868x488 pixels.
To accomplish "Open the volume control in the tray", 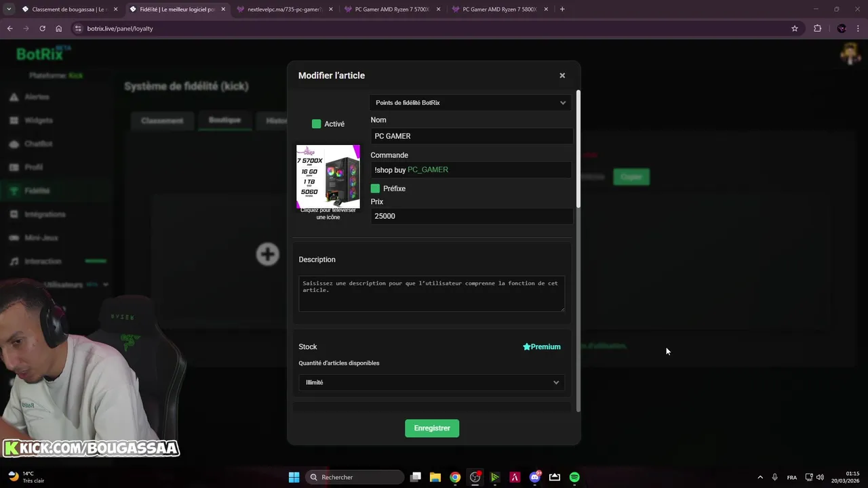I will click(821, 477).
